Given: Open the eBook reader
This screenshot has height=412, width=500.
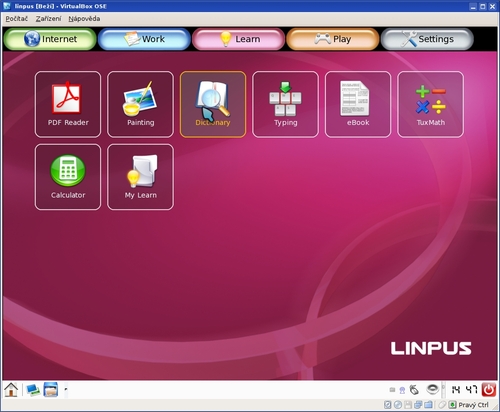Looking at the screenshot, I should [358, 104].
